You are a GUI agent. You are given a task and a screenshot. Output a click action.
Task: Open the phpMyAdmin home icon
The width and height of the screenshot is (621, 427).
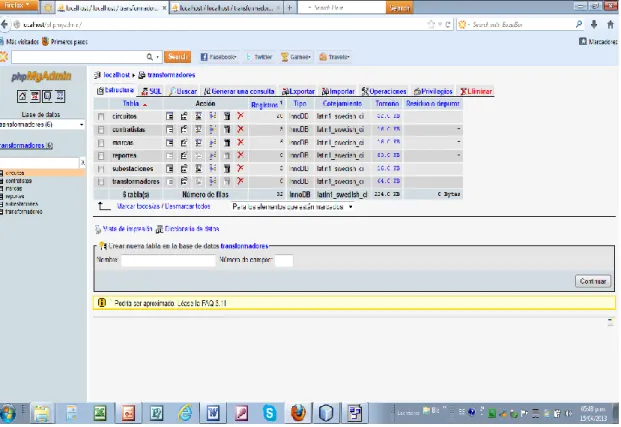coord(22,96)
